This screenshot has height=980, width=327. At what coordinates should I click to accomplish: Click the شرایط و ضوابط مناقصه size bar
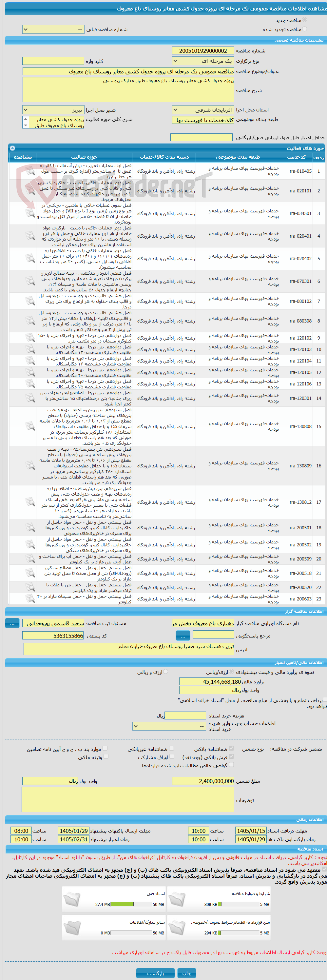point(239,904)
